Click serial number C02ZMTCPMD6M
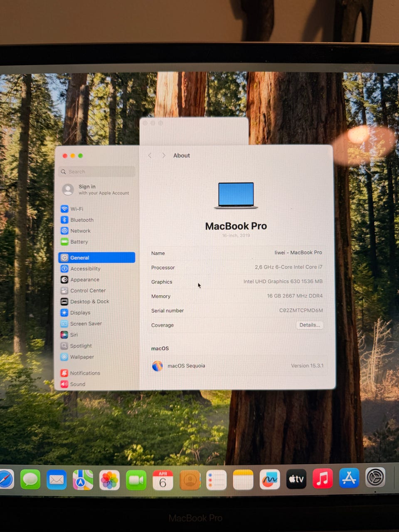This screenshot has width=399, height=532. coord(301,310)
